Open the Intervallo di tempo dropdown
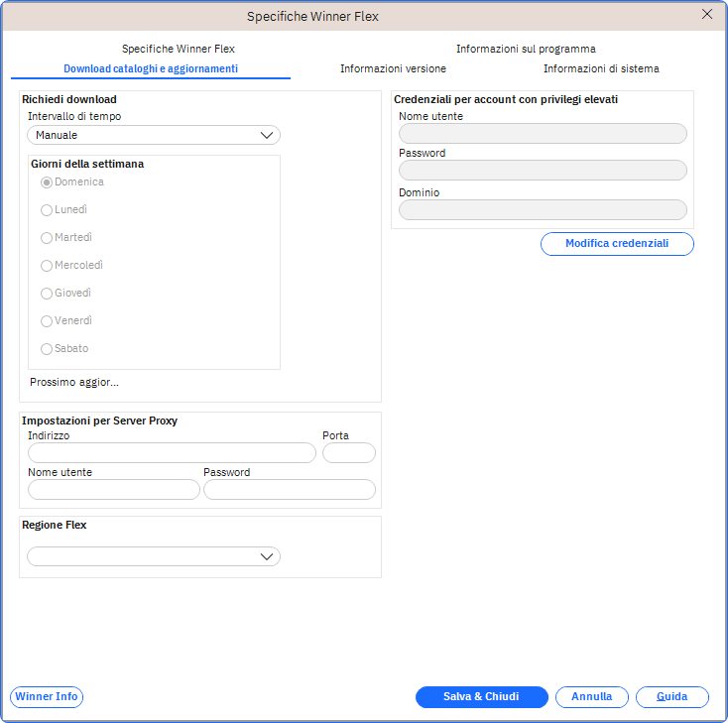The width and height of the screenshot is (728, 723). point(154,135)
